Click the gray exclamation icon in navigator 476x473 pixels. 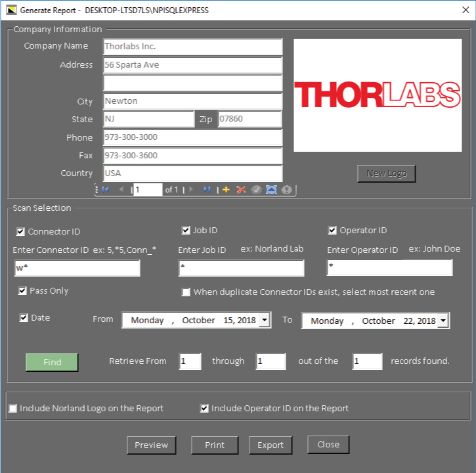click(286, 190)
